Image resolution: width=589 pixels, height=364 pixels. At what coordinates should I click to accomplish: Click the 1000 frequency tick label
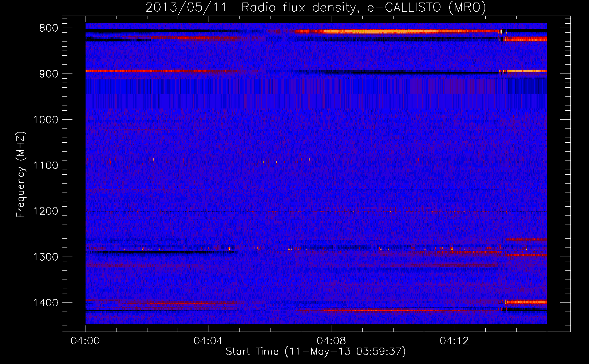pyautogui.click(x=46, y=120)
